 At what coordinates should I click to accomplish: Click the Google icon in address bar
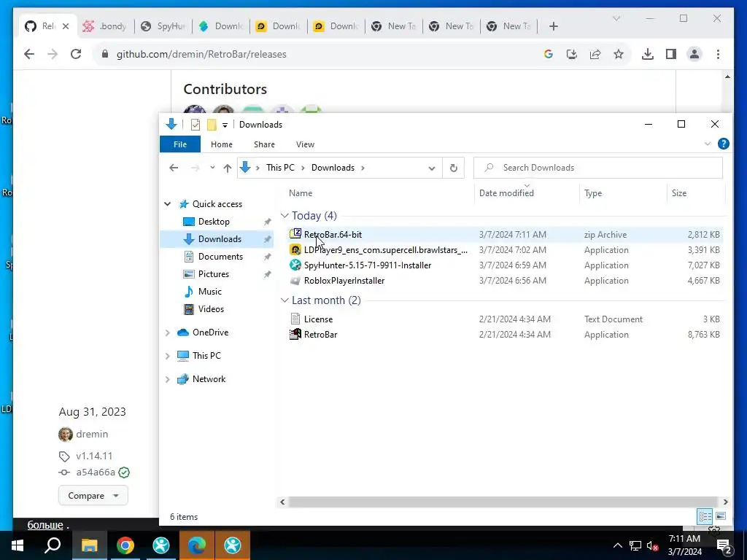pyautogui.click(x=549, y=54)
